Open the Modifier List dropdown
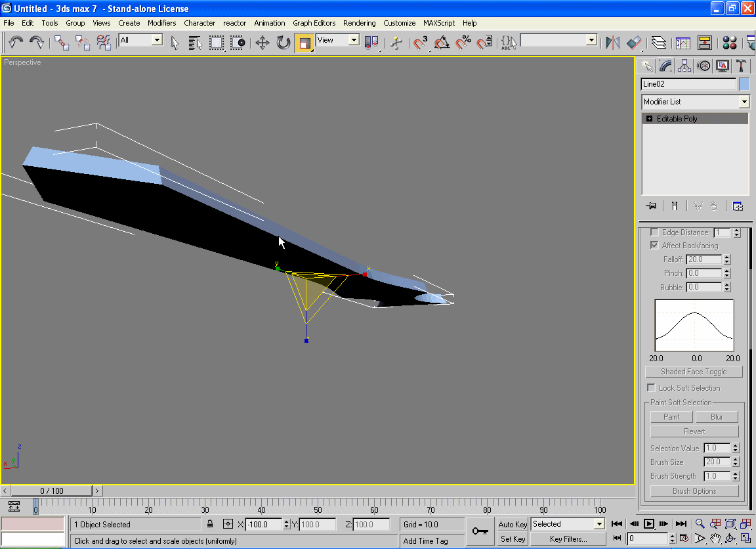Image resolution: width=756 pixels, height=549 pixels. click(x=744, y=102)
